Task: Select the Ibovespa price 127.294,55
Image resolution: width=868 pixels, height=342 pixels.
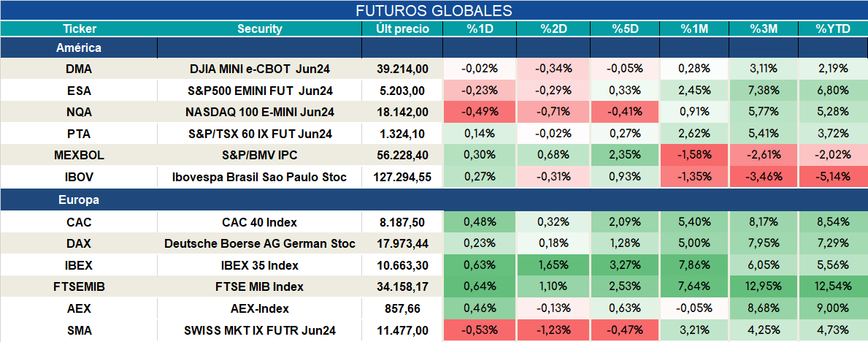Action: [x=402, y=178]
